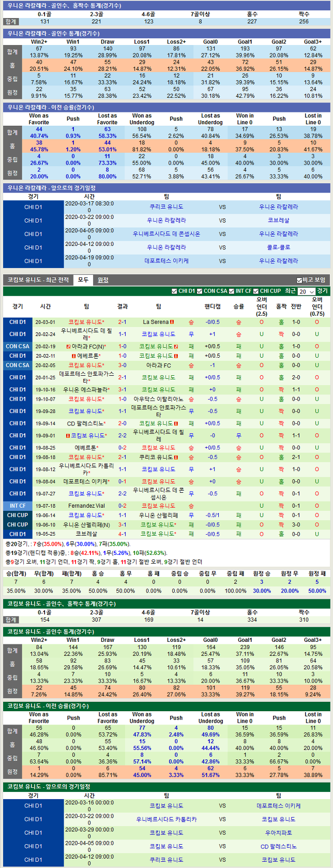
Task: Open the recent matches count dropdown showing 20
Action: click(306, 291)
